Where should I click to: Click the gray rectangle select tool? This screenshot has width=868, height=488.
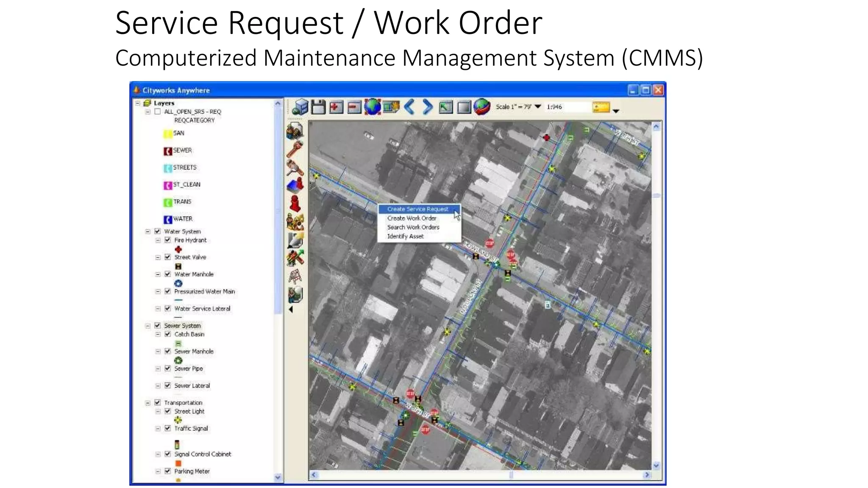[464, 107]
